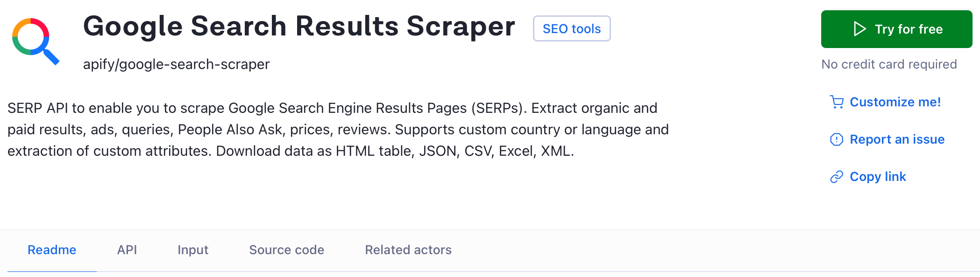Go to the Input tab
This screenshot has width=980, height=277.
click(193, 250)
